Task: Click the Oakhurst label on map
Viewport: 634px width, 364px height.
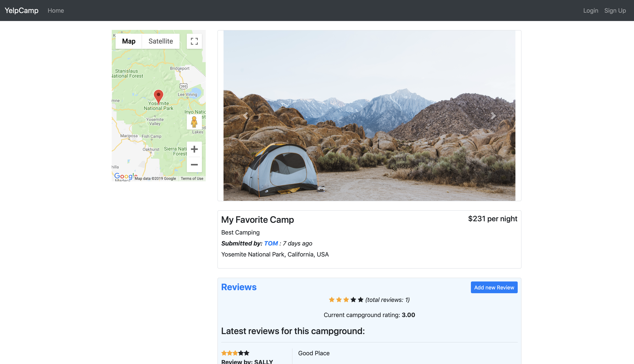Action: pyautogui.click(x=151, y=149)
